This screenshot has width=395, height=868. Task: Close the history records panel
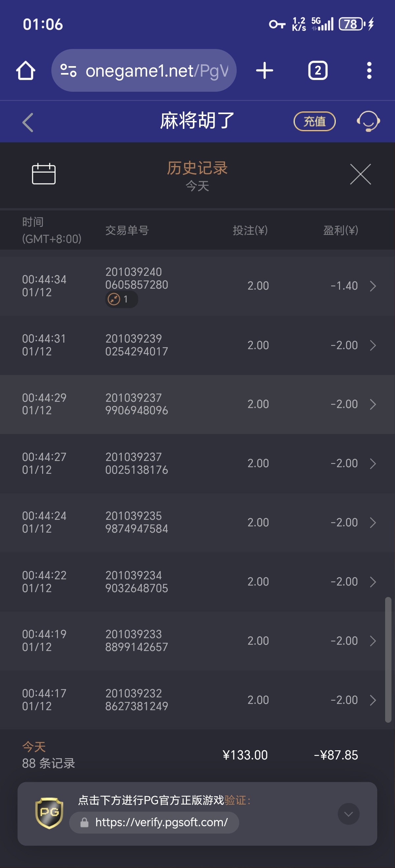pyautogui.click(x=360, y=174)
